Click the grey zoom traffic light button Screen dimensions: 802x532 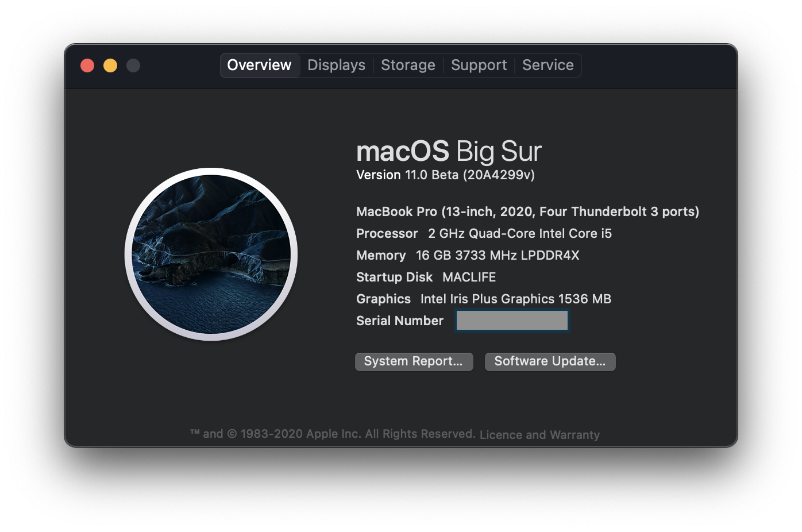pyautogui.click(x=133, y=65)
